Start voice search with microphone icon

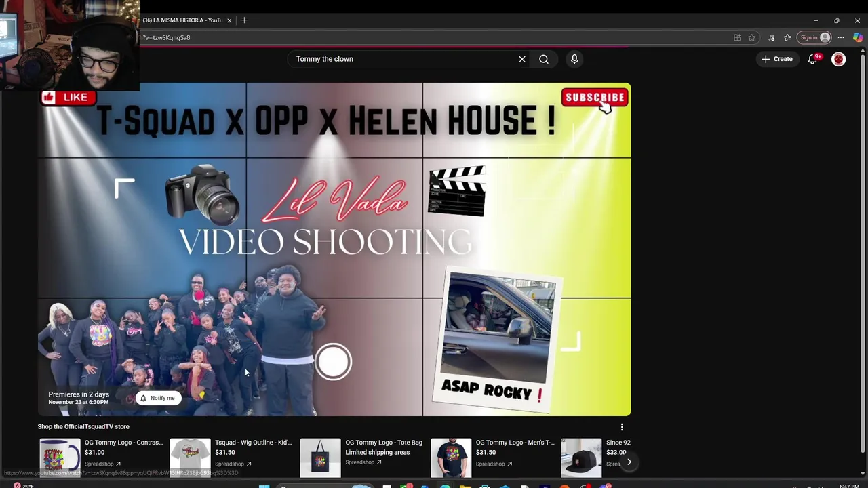[574, 59]
